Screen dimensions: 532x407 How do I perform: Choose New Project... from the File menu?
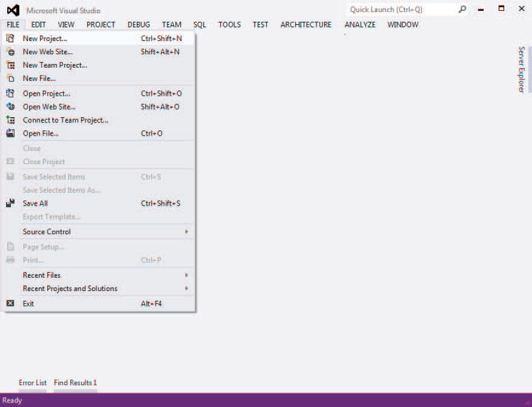99,39
